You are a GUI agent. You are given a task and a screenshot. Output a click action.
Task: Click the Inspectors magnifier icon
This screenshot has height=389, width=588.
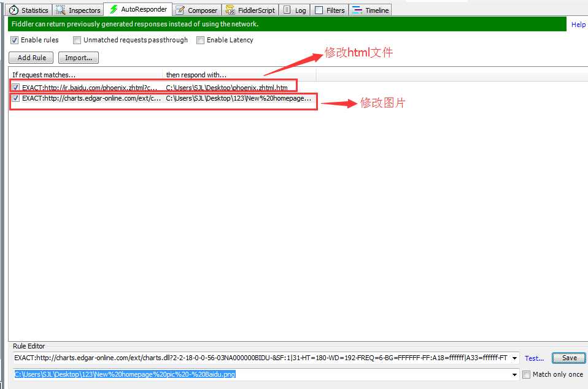tap(60, 10)
